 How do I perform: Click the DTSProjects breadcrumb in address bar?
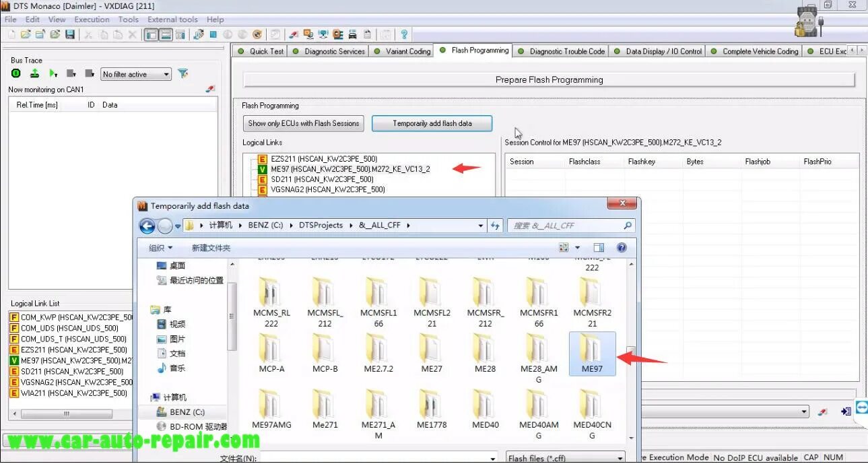pyautogui.click(x=321, y=226)
